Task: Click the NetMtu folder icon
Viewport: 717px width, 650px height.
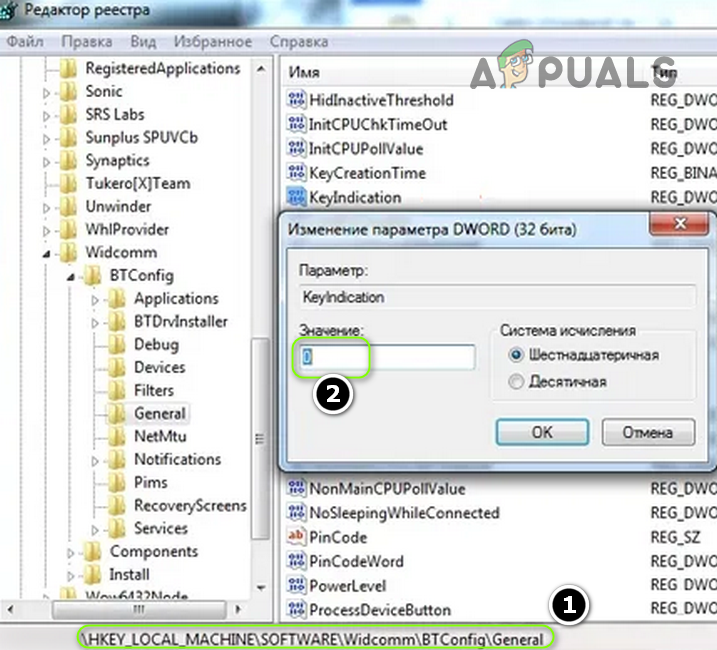Action: pos(117,436)
